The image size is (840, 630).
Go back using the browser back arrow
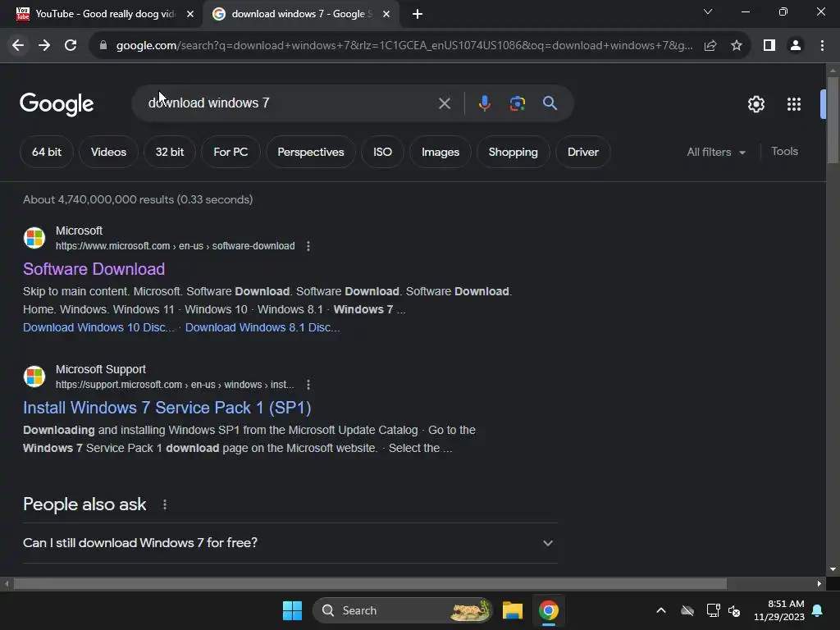(x=18, y=46)
